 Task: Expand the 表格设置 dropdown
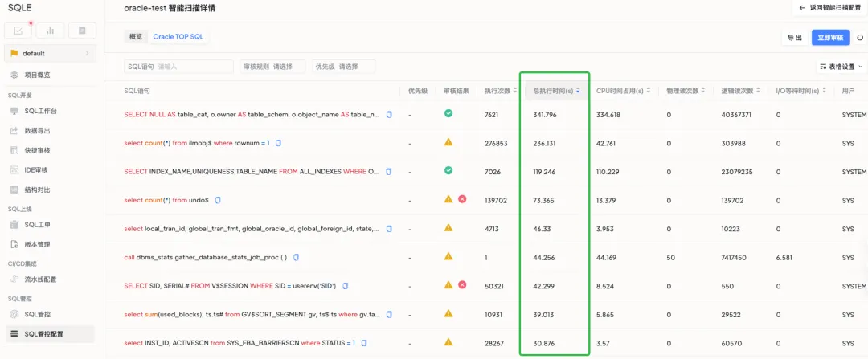click(x=841, y=67)
